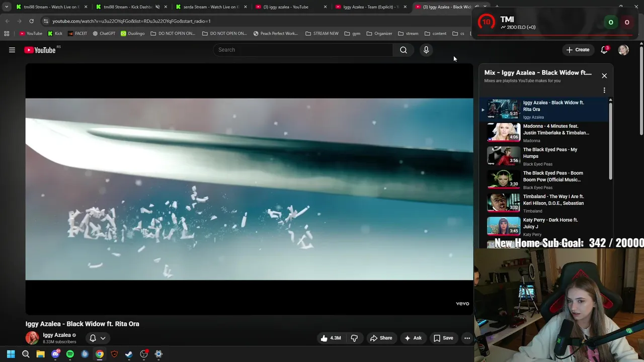Expand the content bookmark folder
644x362 pixels.
point(435,34)
